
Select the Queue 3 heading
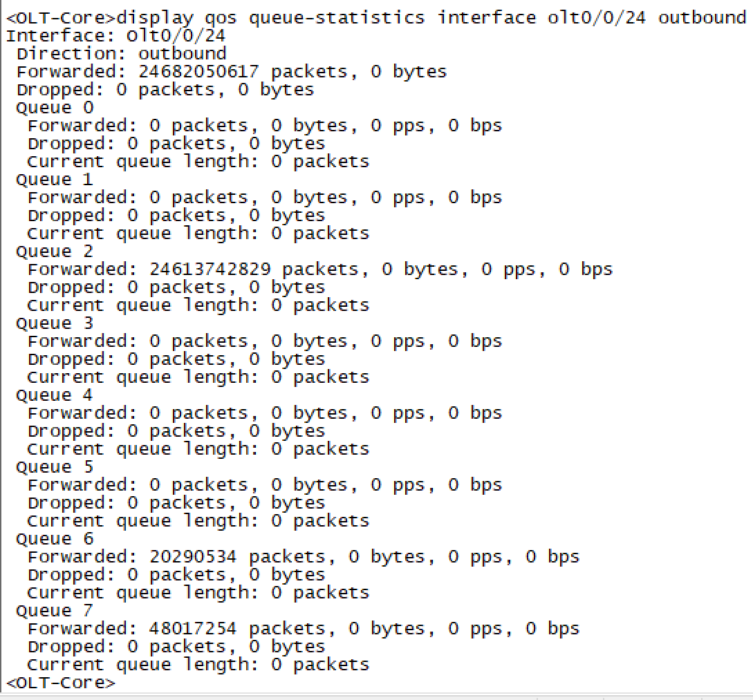(x=55, y=323)
